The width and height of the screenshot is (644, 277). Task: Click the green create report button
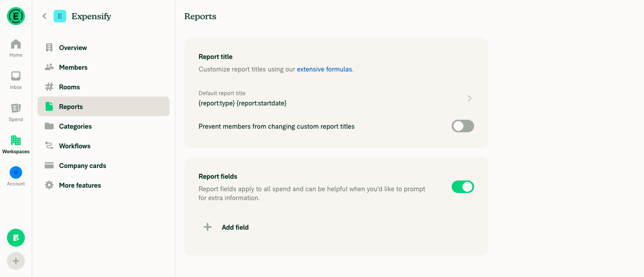tap(16, 238)
